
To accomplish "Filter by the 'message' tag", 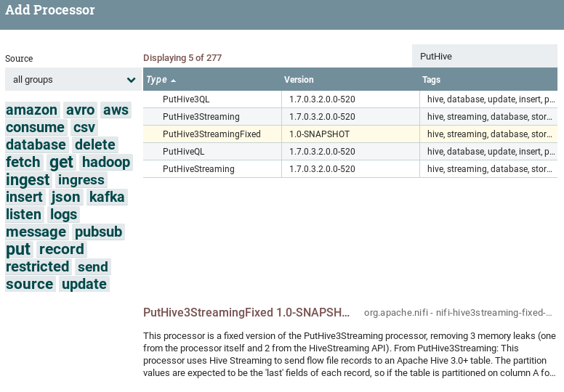I will coord(36,232).
